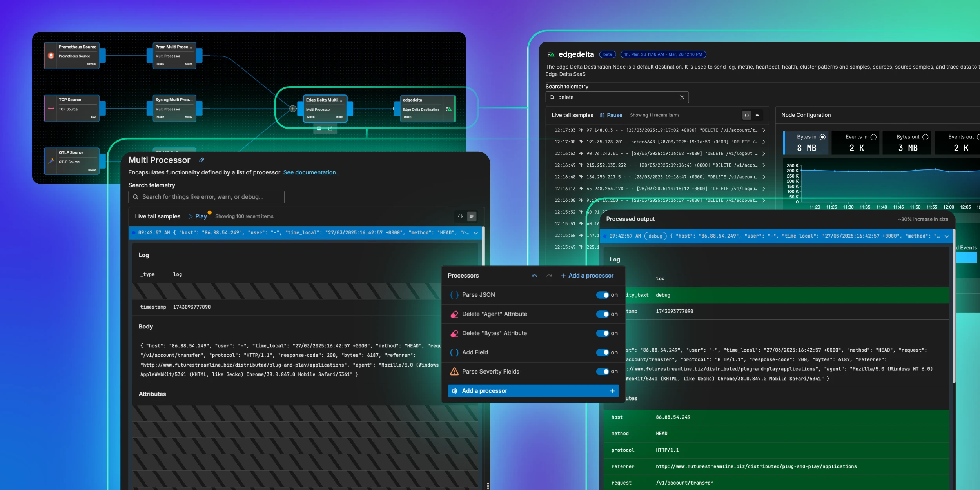Clear the delete search query with the X
This screenshot has height=490, width=980.
(682, 97)
